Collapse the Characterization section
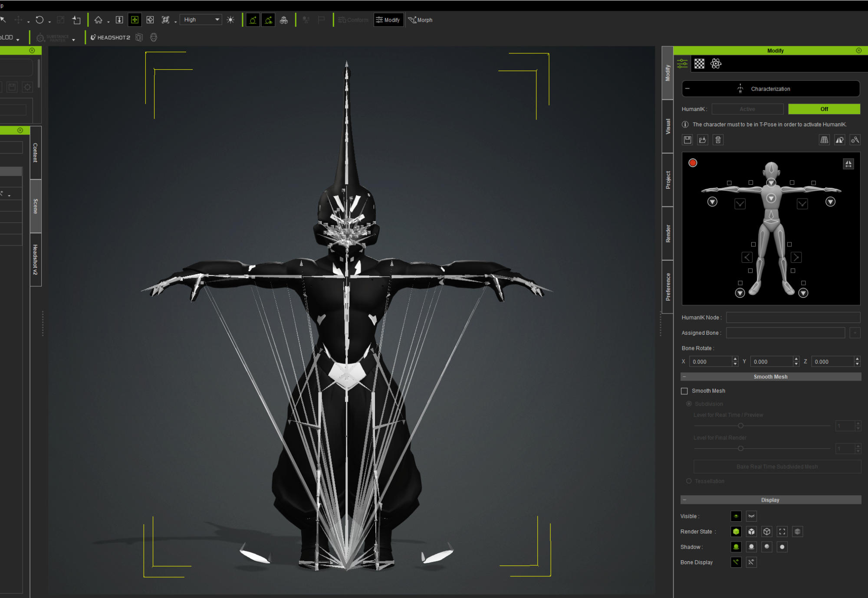868x598 pixels. click(x=687, y=88)
